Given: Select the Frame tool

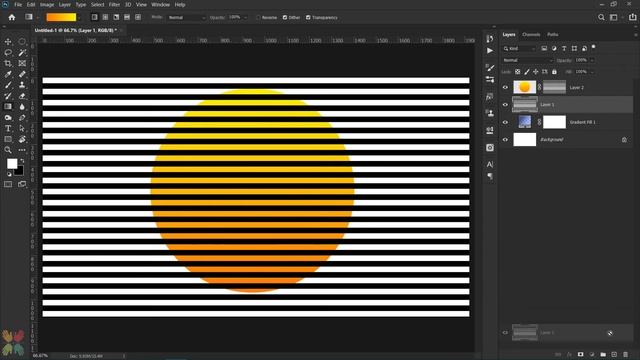Looking at the screenshot, I should coord(22,63).
